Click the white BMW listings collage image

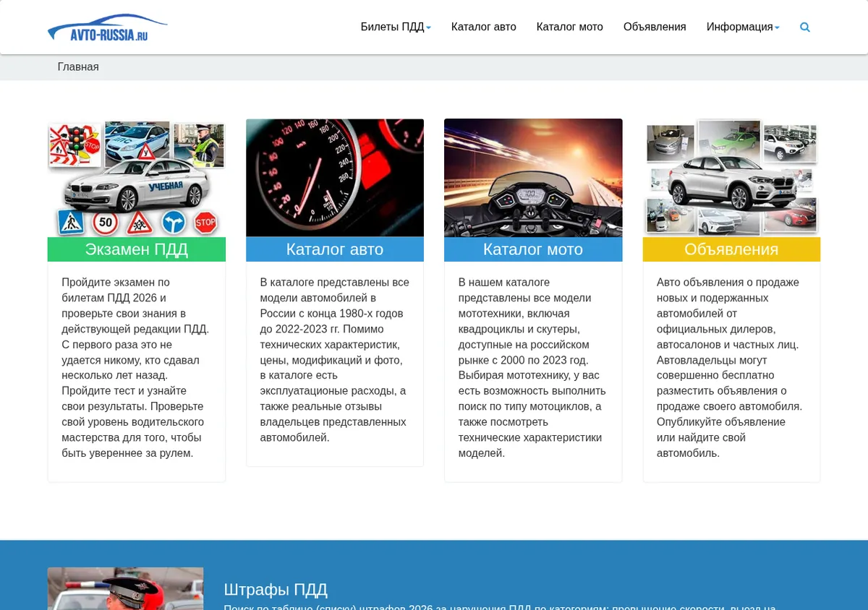tap(731, 178)
